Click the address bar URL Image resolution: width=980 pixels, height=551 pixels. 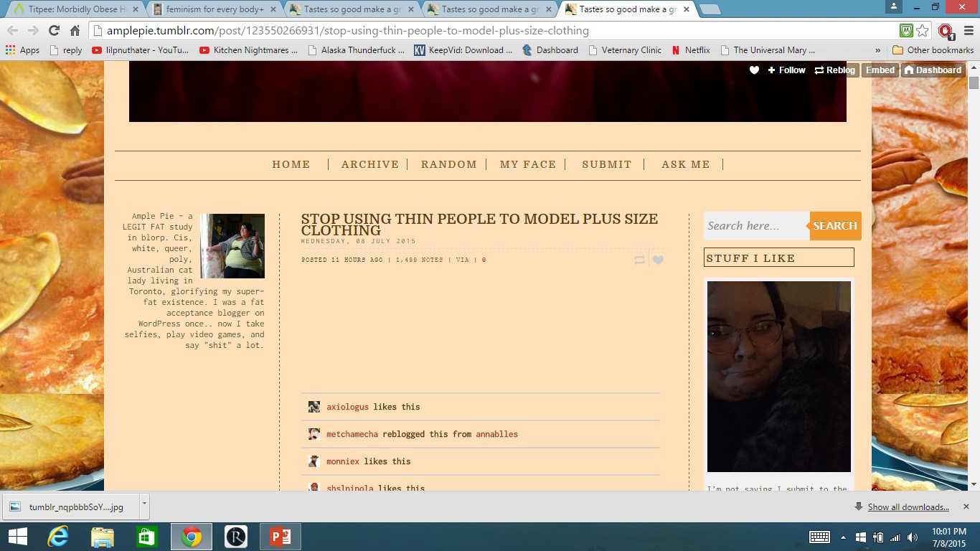click(x=348, y=31)
